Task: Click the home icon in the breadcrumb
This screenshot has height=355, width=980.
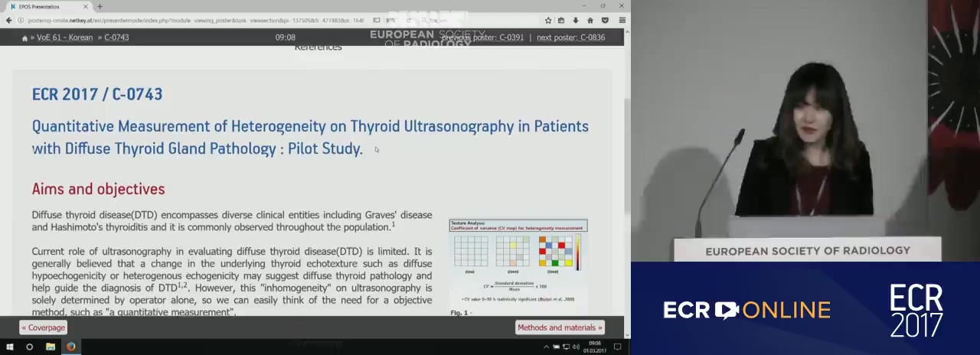Action: [25, 37]
